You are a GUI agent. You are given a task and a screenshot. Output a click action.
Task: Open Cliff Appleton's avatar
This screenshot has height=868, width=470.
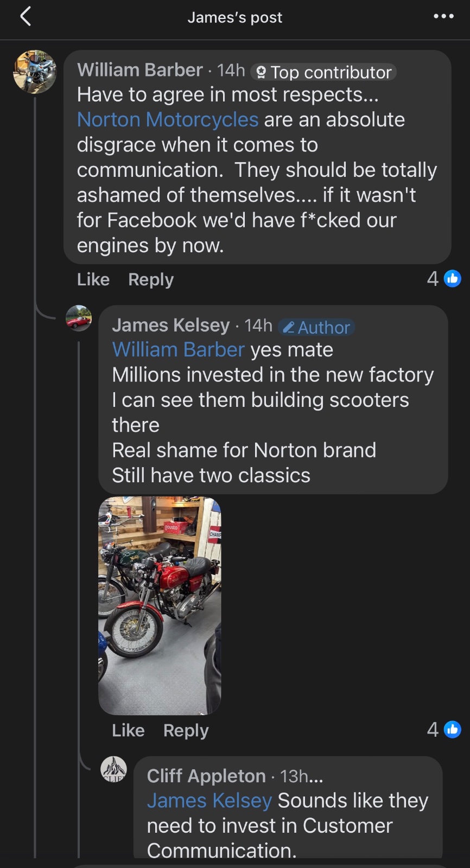114,769
